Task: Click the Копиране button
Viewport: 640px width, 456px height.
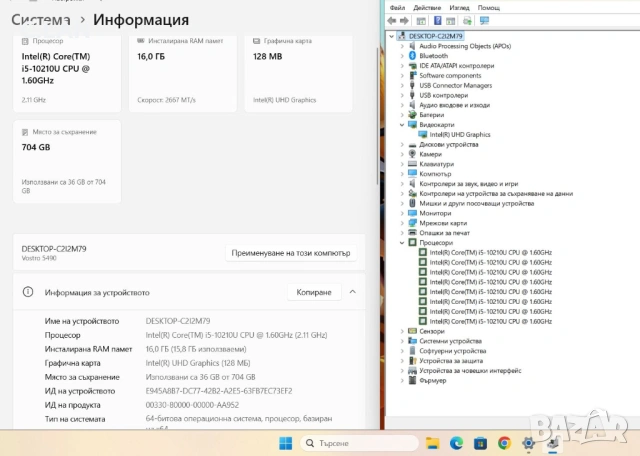Action: point(314,292)
